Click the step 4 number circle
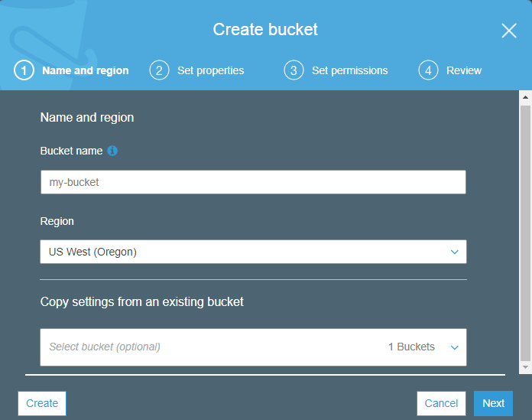The height and width of the screenshot is (420, 532). 428,70
